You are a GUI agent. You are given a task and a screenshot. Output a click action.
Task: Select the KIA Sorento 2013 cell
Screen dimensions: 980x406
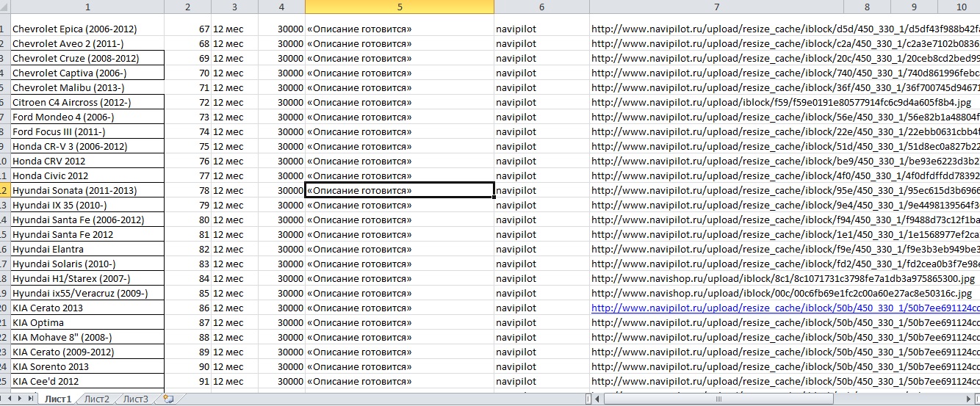(87, 366)
